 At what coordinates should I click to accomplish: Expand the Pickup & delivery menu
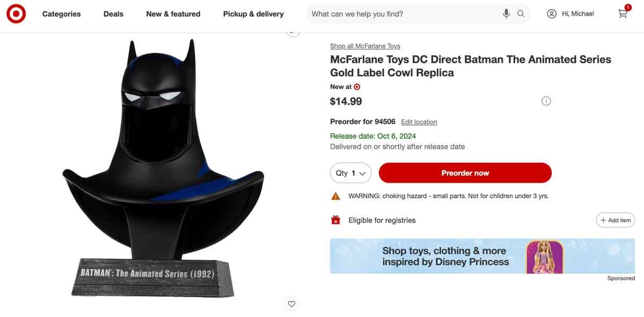pyautogui.click(x=253, y=14)
